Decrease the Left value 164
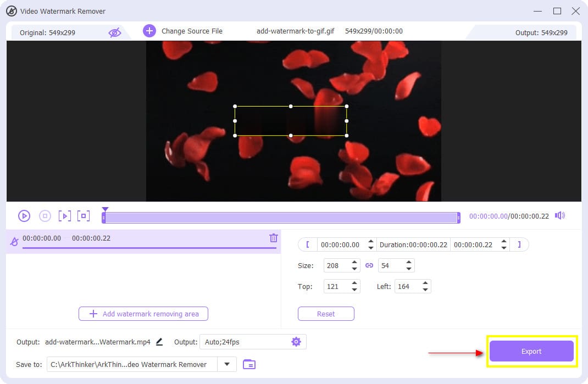The height and width of the screenshot is (384, 588). 425,290
